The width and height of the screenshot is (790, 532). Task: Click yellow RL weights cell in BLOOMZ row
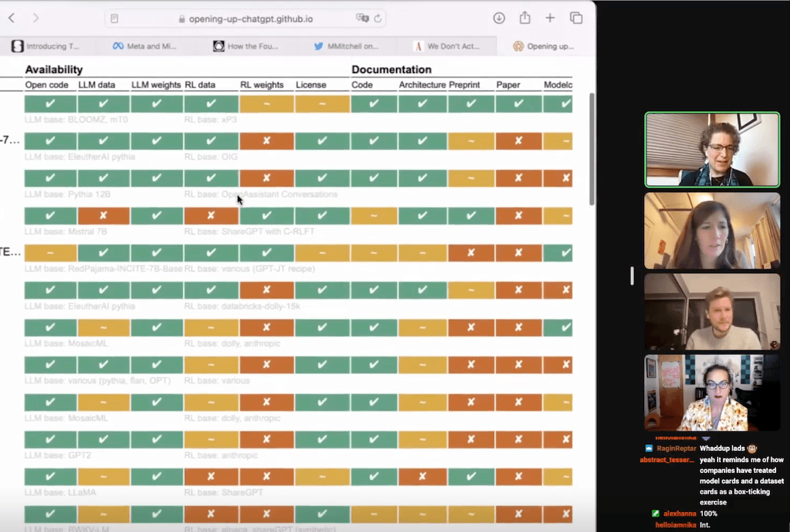pos(267,104)
